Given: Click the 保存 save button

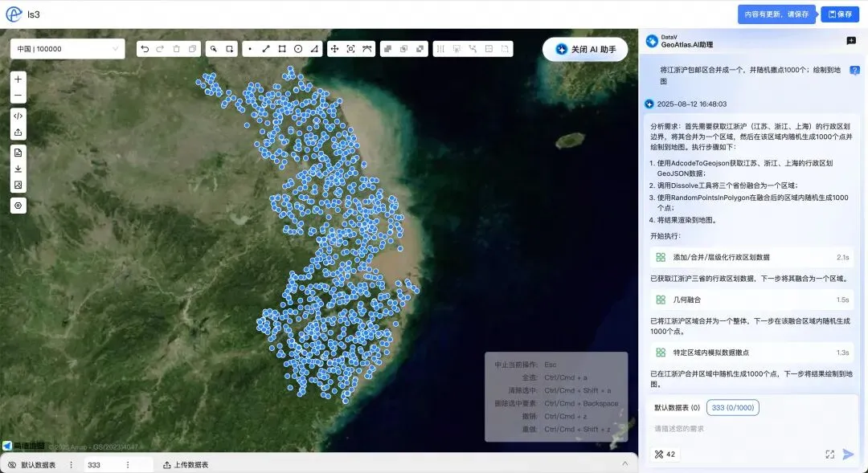Looking at the screenshot, I should click(840, 14).
